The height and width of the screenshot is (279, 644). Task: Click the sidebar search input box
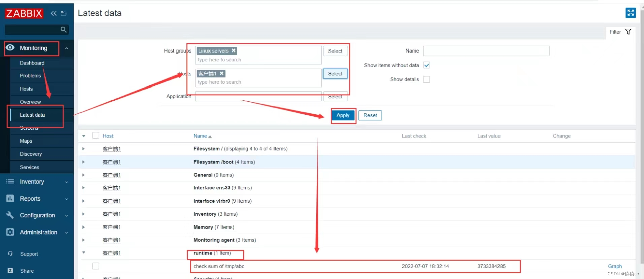[x=32, y=30]
